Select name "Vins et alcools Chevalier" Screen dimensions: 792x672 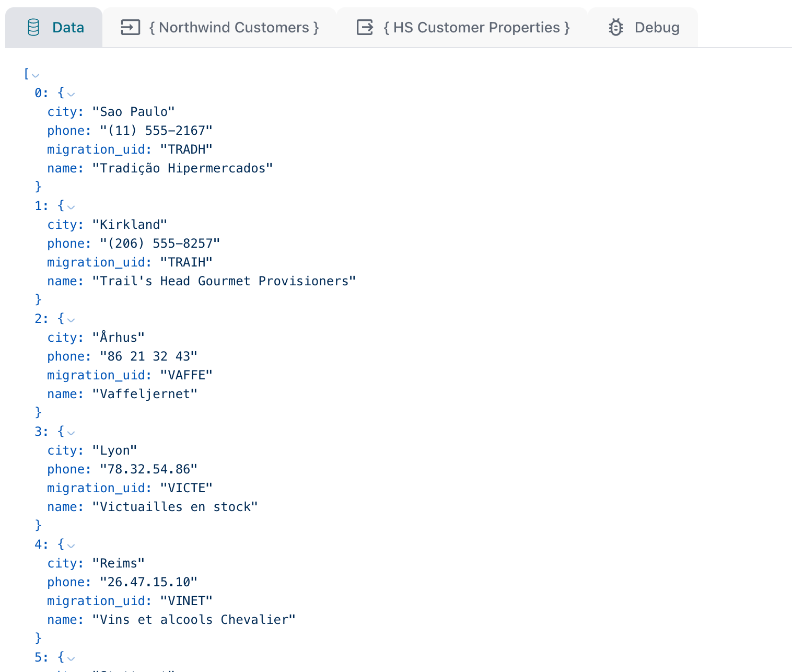194,620
